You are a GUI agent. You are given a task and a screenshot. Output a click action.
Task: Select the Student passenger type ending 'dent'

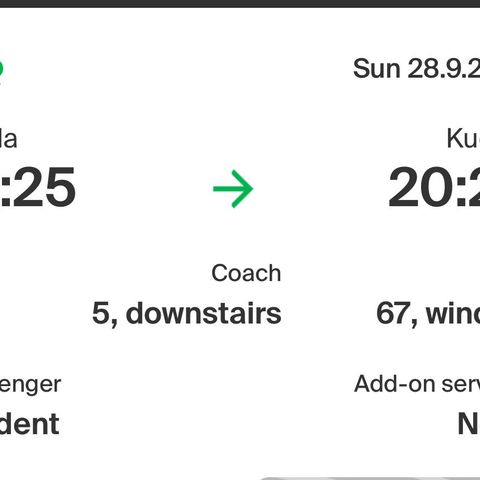(x=30, y=424)
